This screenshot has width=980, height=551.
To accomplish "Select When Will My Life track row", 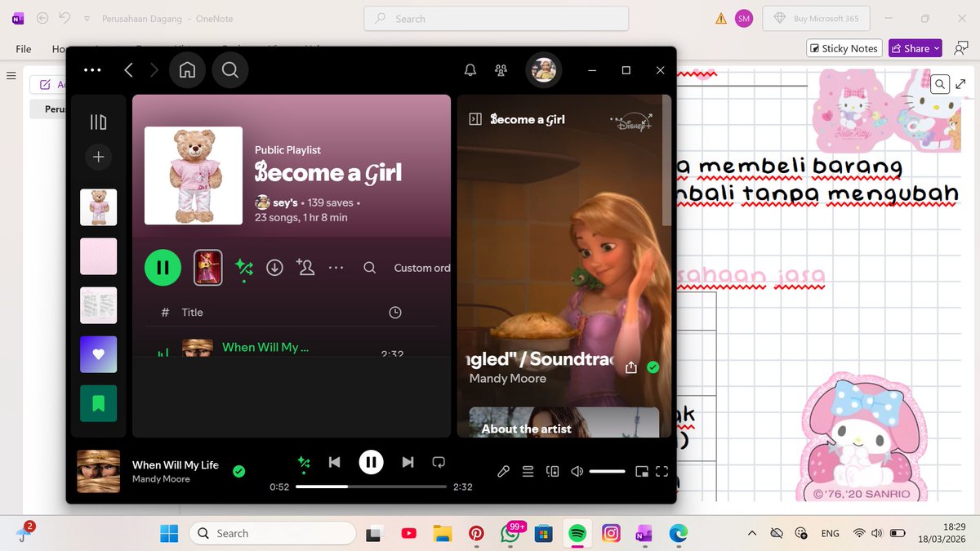I will pos(292,348).
